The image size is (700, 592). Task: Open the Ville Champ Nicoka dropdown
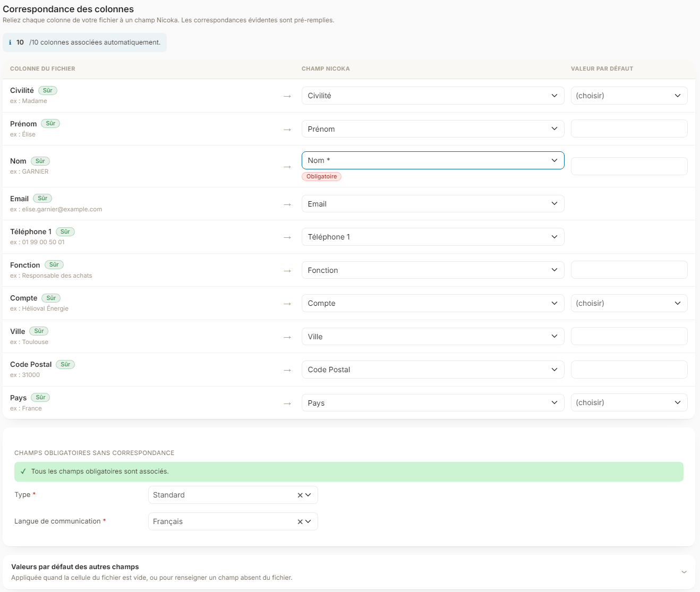point(433,337)
